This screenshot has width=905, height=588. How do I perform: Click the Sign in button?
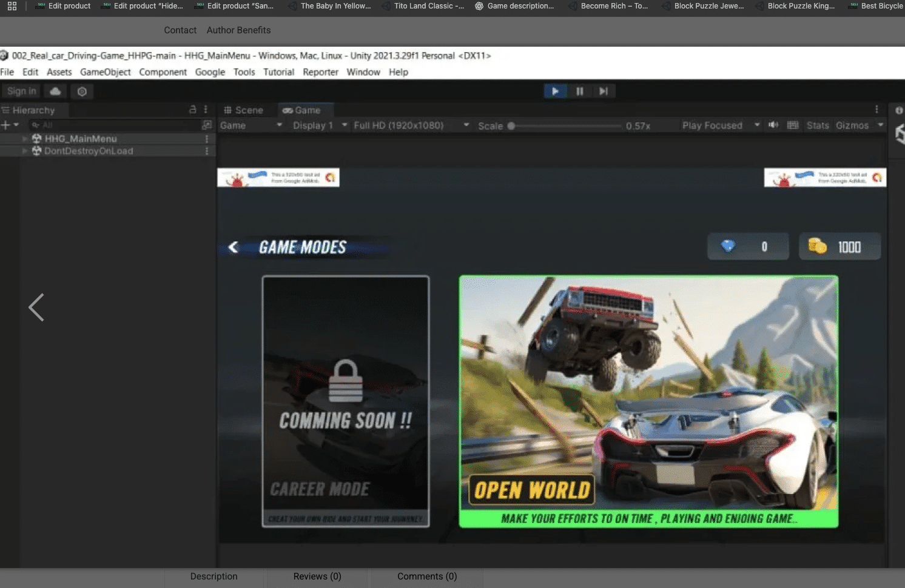pos(22,92)
